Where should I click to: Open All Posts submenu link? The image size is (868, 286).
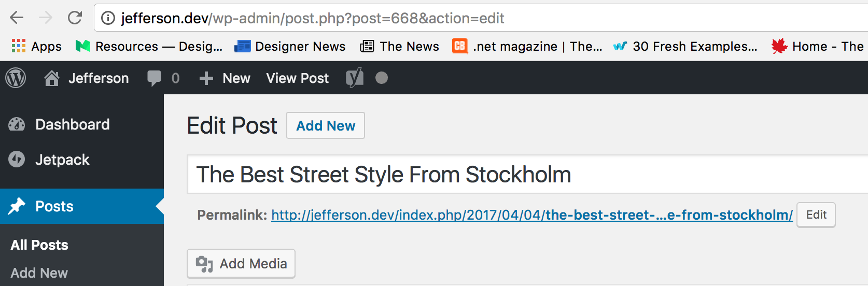[x=39, y=245]
